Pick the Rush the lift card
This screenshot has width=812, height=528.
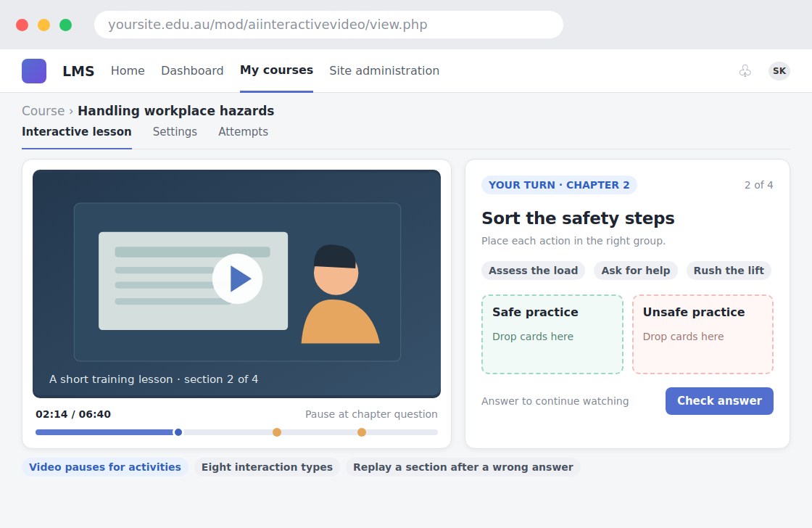tap(729, 271)
